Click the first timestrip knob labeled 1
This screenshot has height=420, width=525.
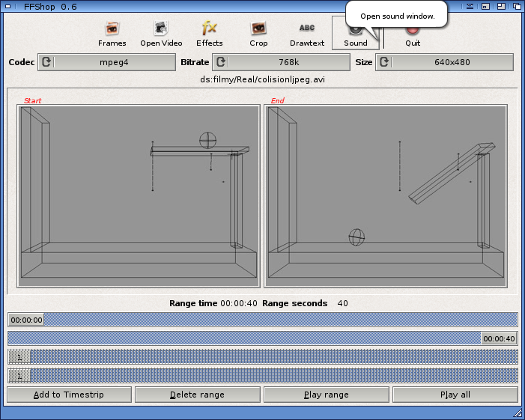[x=19, y=356]
